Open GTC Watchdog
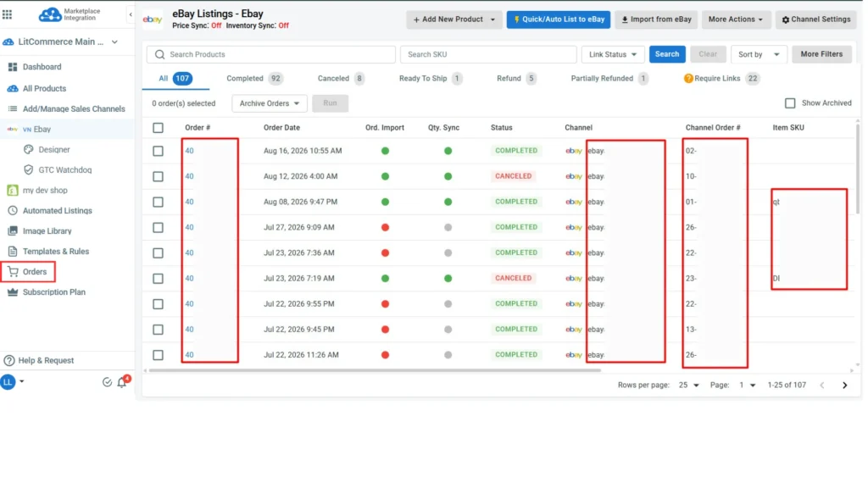This screenshot has height=488, width=868. point(64,170)
